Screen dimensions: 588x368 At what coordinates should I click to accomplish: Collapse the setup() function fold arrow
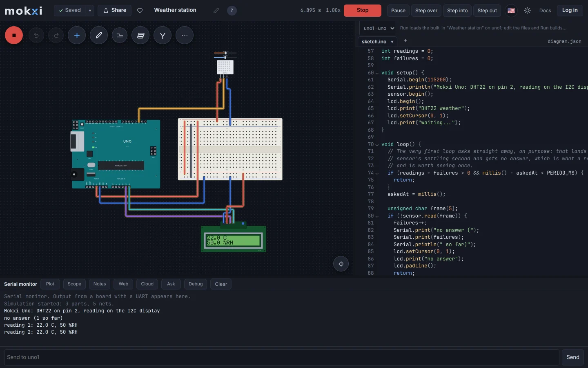click(377, 73)
